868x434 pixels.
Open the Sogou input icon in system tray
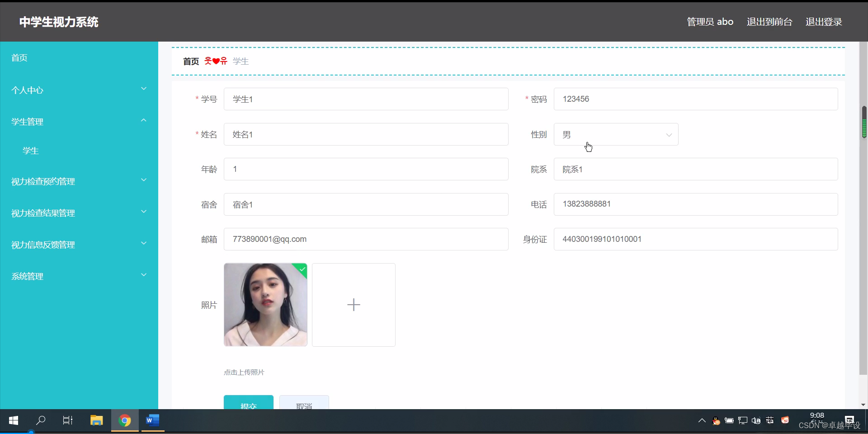[x=785, y=420]
